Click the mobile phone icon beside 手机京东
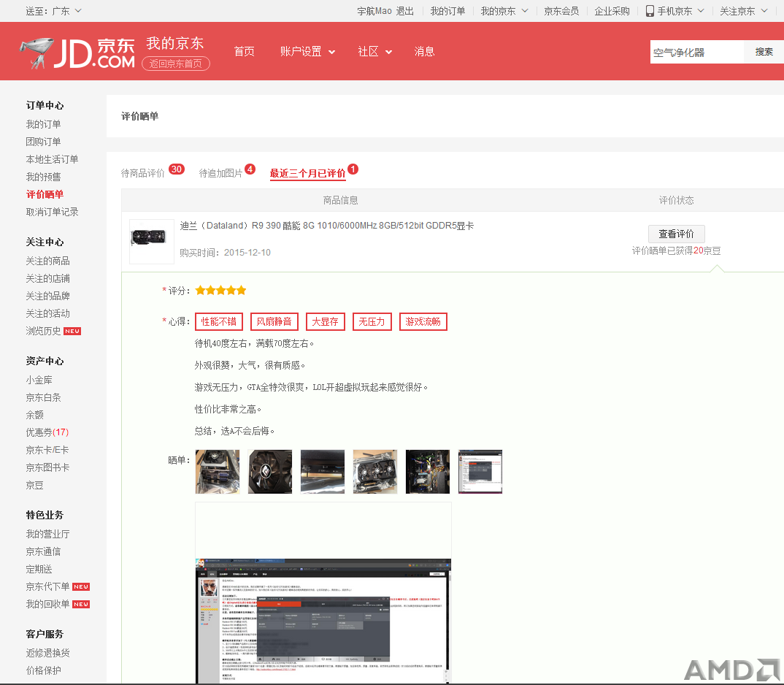 tap(650, 11)
